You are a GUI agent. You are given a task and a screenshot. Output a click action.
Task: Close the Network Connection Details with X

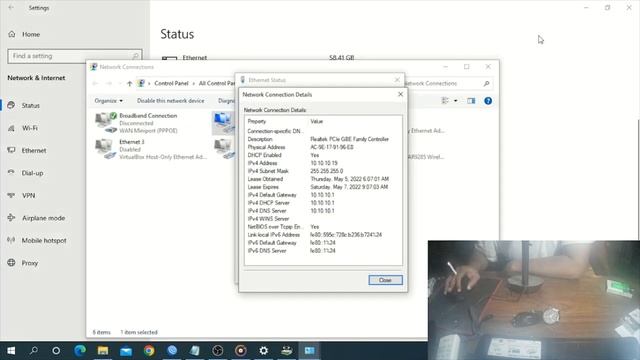[400, 94]
